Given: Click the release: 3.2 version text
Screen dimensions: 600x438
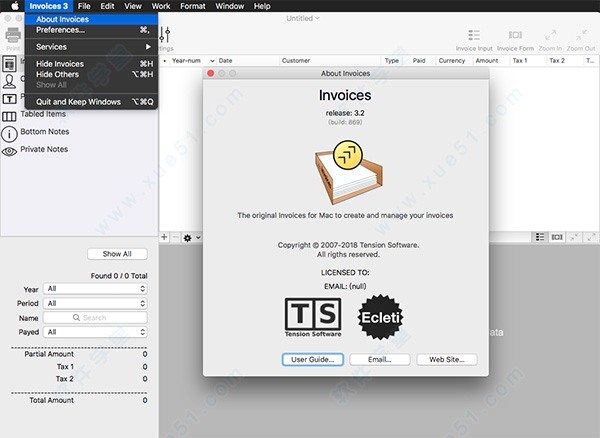Looking at the screenshot, I should pyautogui.click(x=345, y=113).
